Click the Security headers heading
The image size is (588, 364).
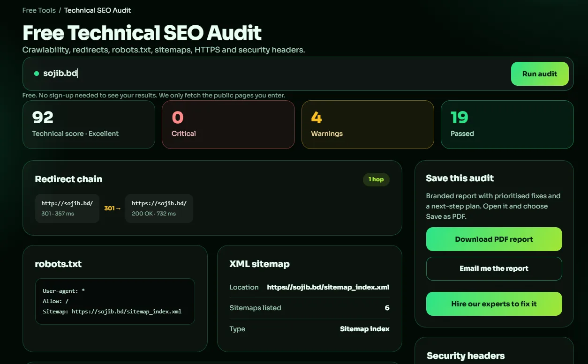pyautogui.click(x=466, y=356)
